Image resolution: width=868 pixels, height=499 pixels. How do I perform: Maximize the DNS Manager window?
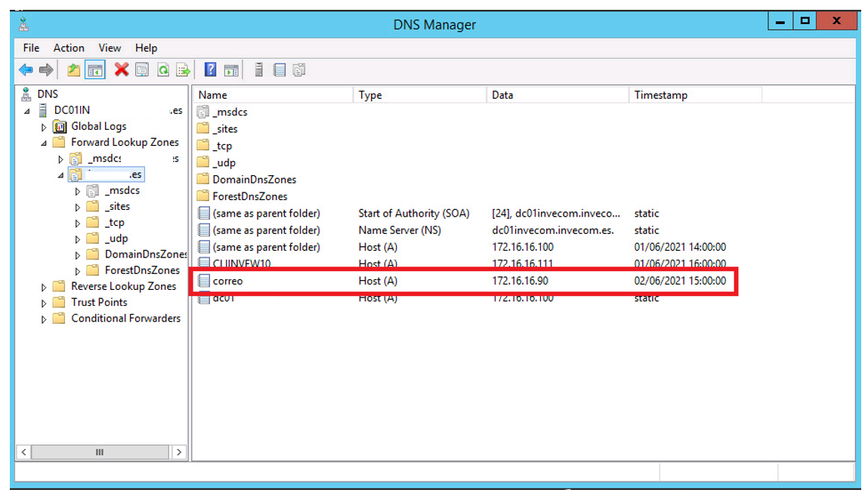pyautogui.click(x=805, y=22)
